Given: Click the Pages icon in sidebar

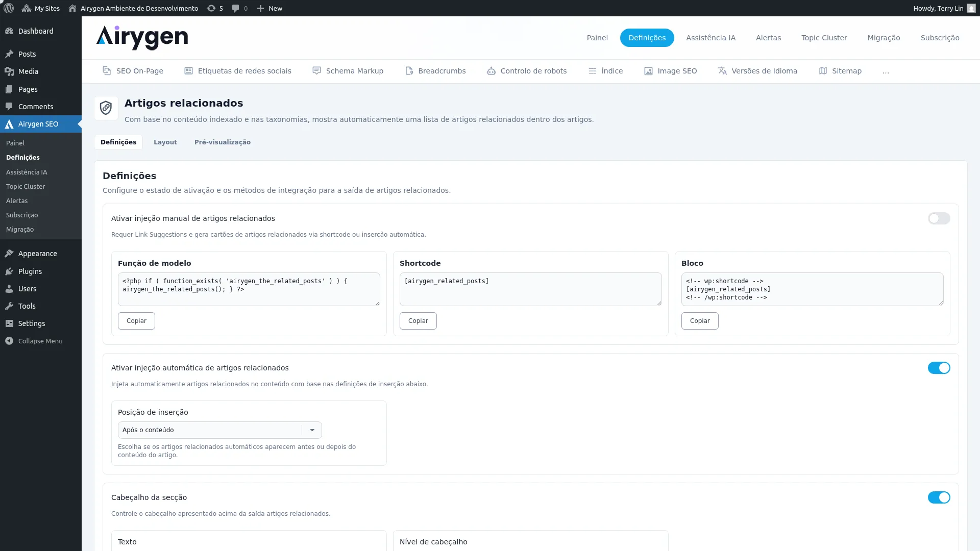Looking at the screenshot, I should pyautogui.click(x=9, y=89).
